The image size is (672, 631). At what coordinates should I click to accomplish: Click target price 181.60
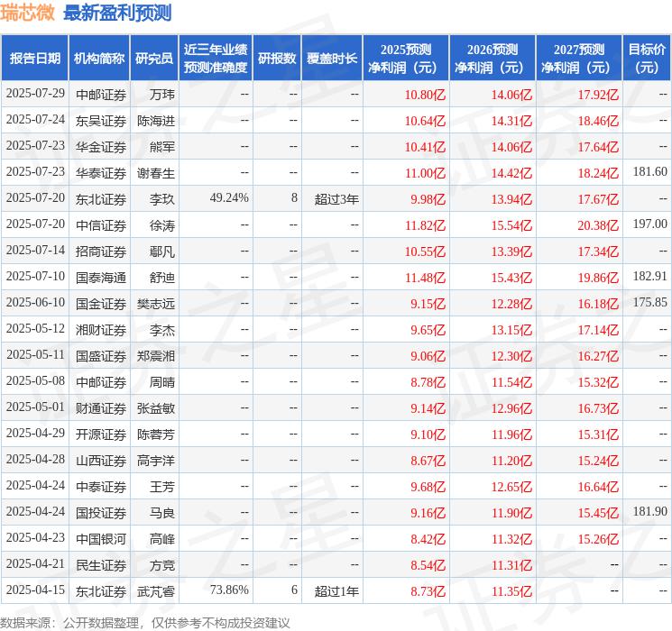tap(650, 172)
